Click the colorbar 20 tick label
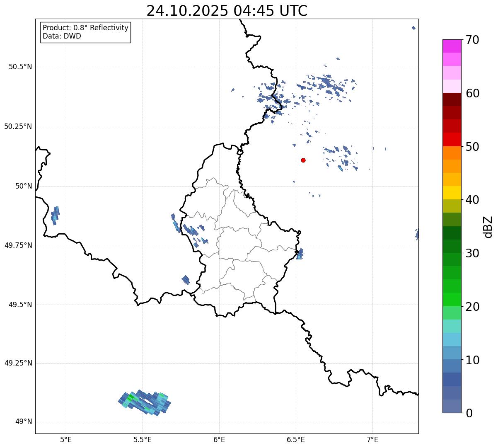 472,307
